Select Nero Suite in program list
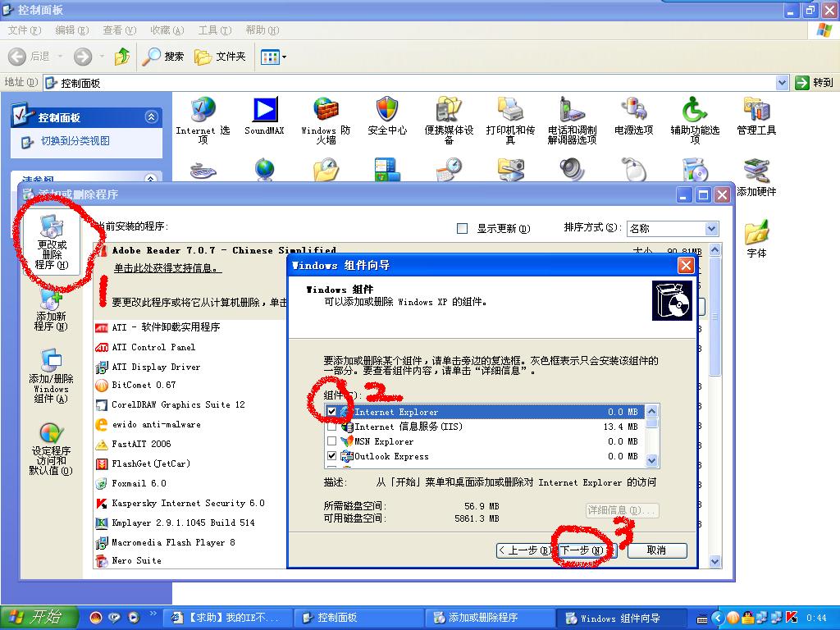This screenshot has width=840, height=630. pyautogui.click(x=128, y=560)
